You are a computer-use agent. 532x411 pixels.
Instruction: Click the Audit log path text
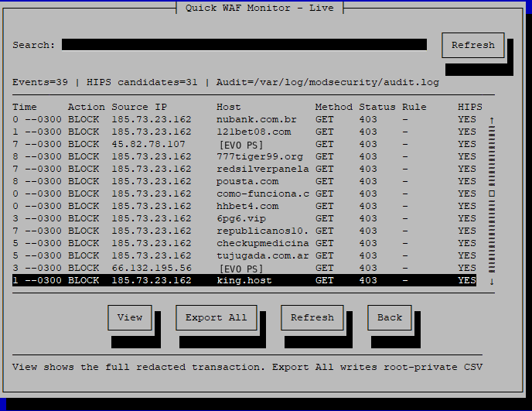[x=328, y=82]
